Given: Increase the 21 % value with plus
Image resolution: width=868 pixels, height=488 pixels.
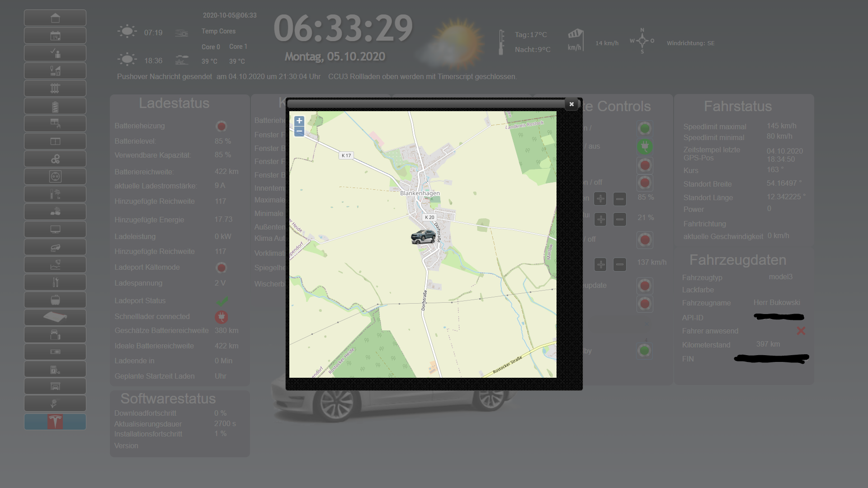Looking at the screenshot, I should 600,220.
